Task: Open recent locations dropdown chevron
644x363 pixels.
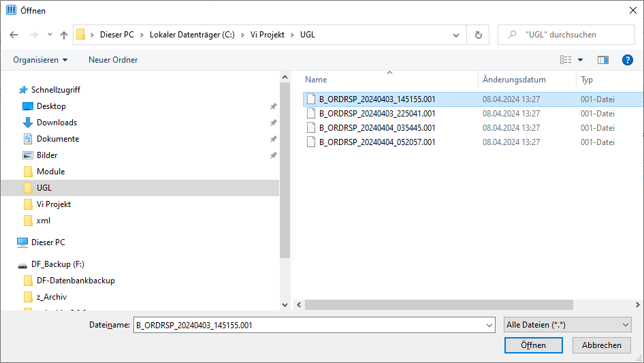Action: coord(50,35)
